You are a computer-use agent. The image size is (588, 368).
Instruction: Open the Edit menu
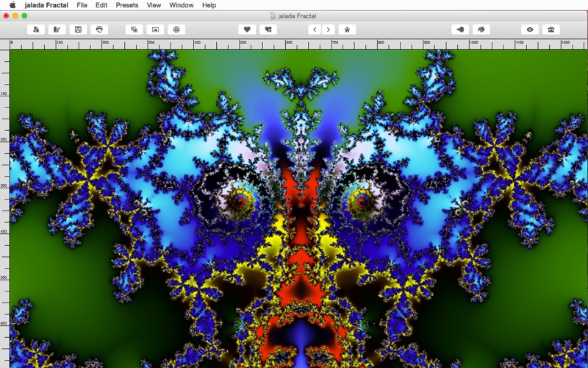coord(101,5)
